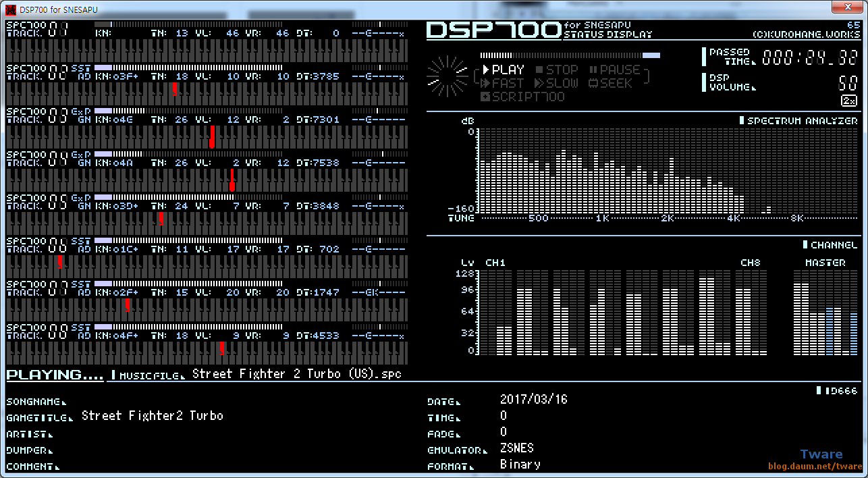
Task: Click the 1K frequency label on spectrum
Action: point(602,218)
